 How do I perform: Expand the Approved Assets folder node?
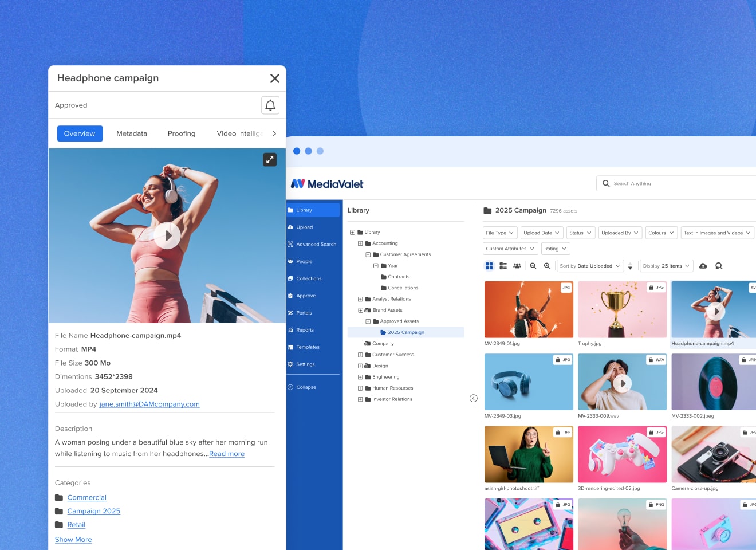(x=368, y=322)
